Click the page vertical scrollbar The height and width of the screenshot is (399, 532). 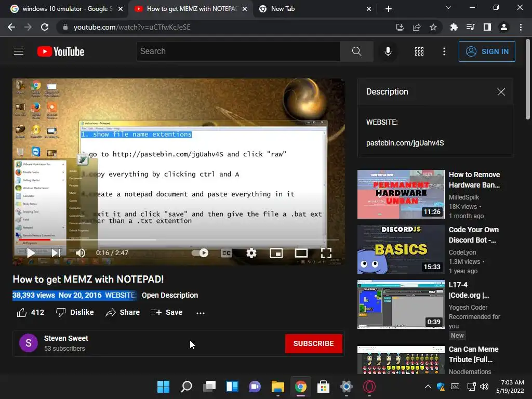pyautogui.click(x=528, y=79)
